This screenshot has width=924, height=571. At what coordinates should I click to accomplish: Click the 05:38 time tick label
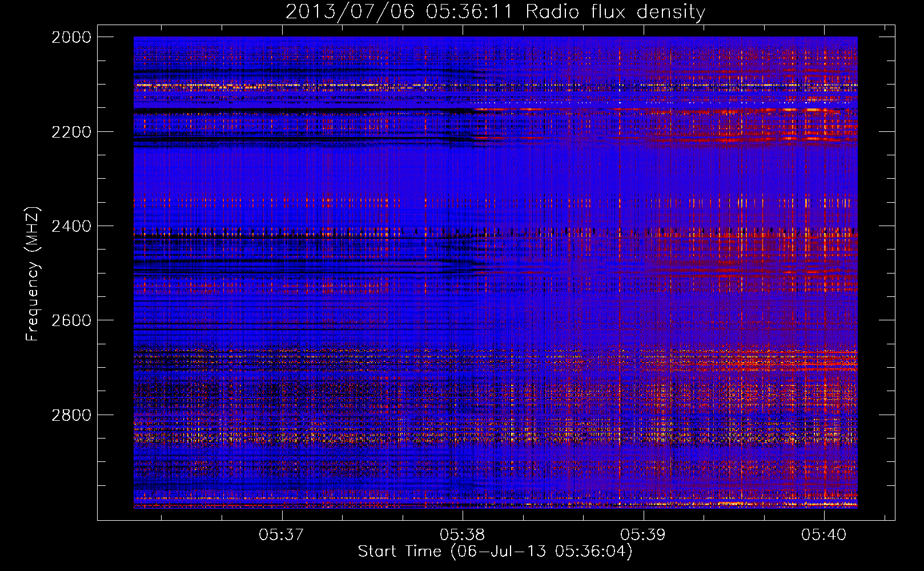click(463, 534)
